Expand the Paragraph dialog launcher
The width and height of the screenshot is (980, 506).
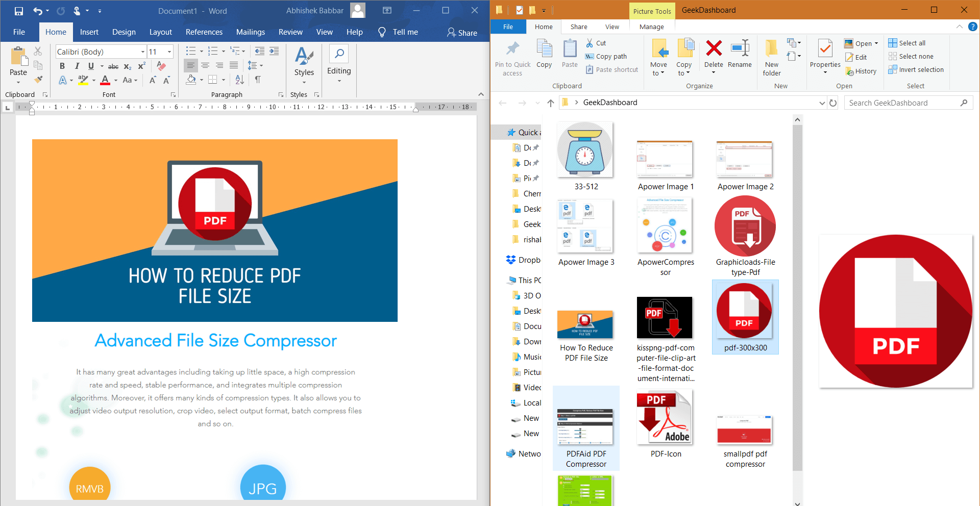(x=281, y=94)
